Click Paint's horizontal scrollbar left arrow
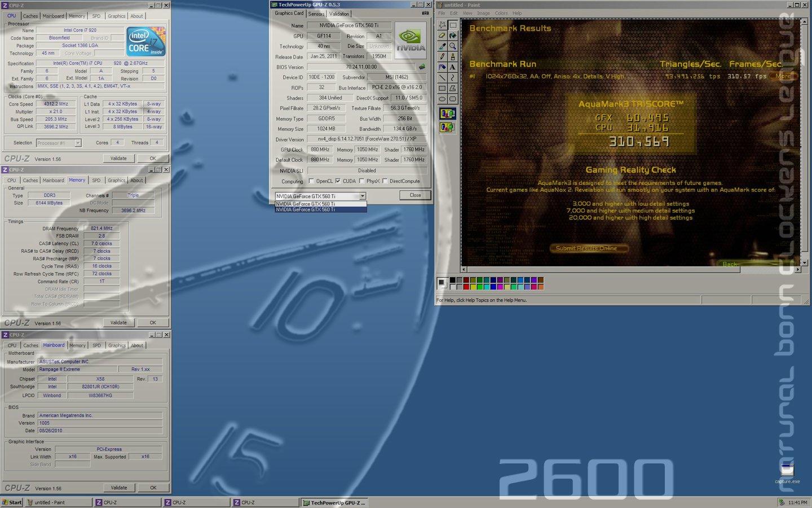 click(x=464, y=270)
